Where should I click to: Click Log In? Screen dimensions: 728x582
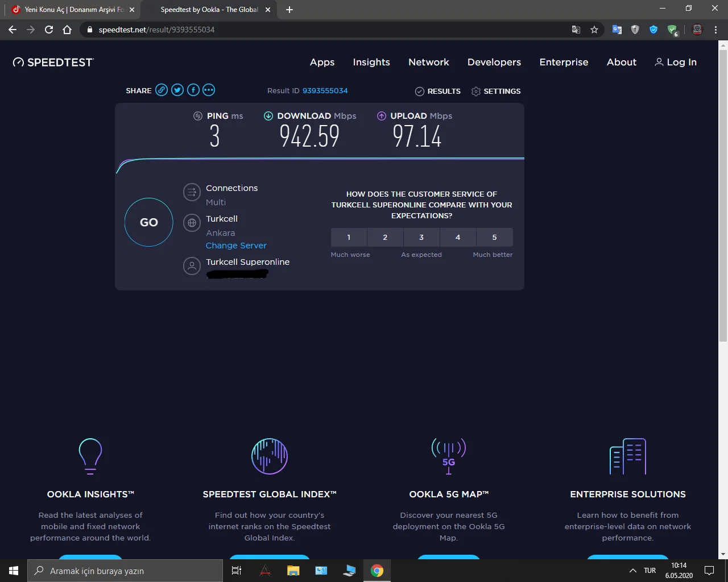pos(676,62)
